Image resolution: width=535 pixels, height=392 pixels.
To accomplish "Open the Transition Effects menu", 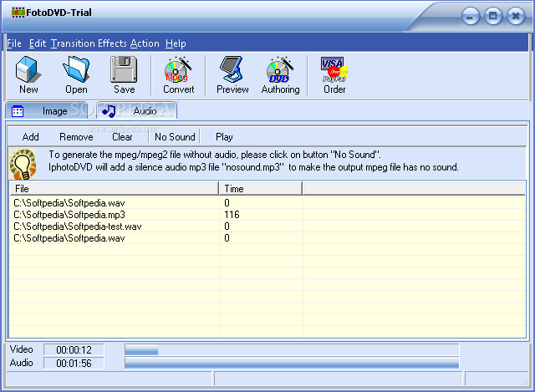I will (x=89, y=43).
